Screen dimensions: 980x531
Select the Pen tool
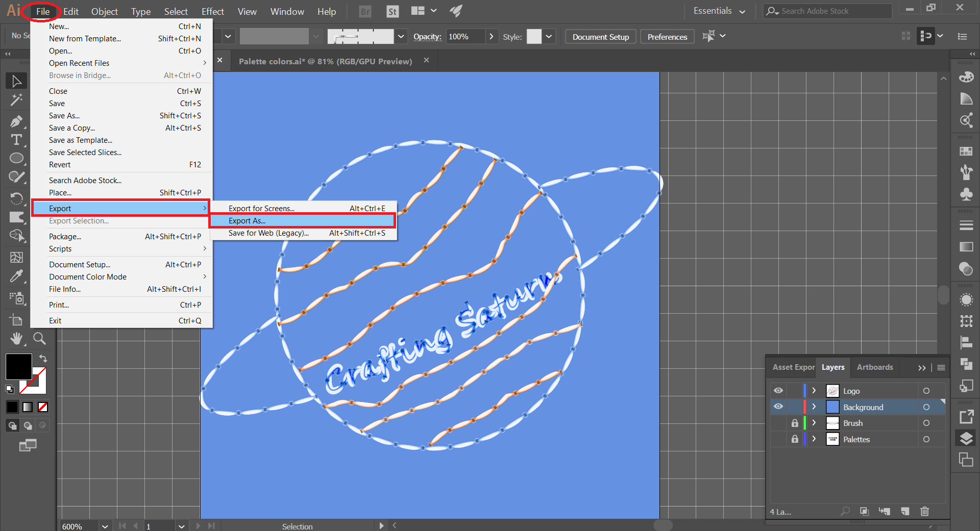[16, 121]
